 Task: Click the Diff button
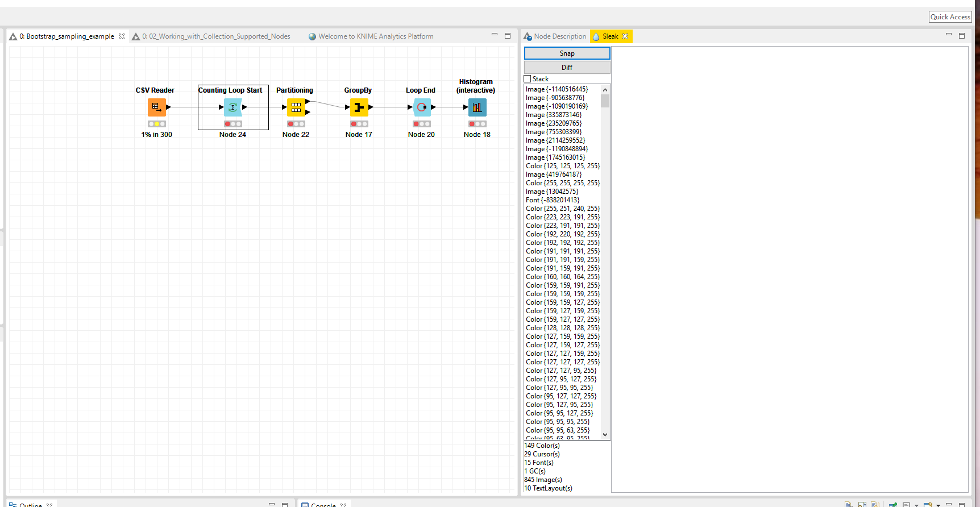pos(567,67)
